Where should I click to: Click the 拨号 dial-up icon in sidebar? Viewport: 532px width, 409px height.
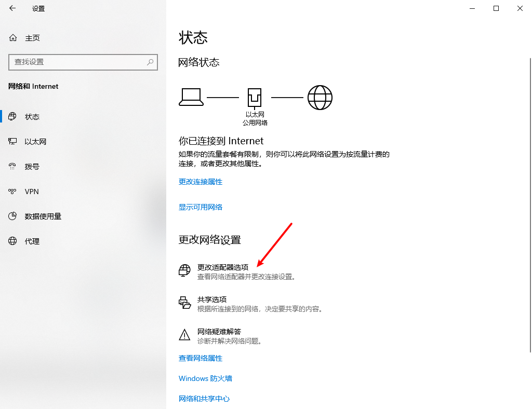pyautogui.click(x=13, y=166)
